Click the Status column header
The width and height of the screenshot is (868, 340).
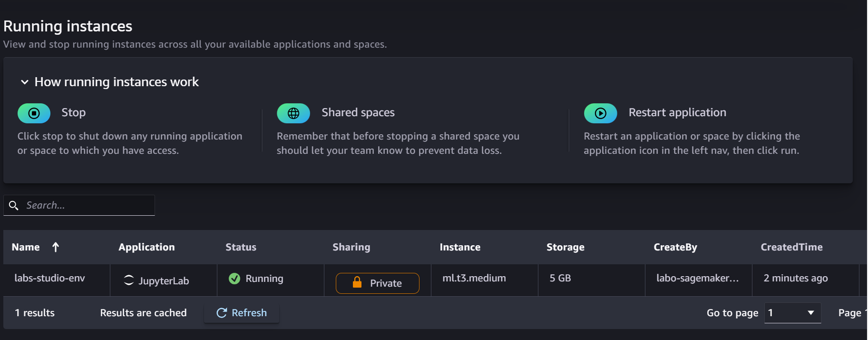[241, 247]
